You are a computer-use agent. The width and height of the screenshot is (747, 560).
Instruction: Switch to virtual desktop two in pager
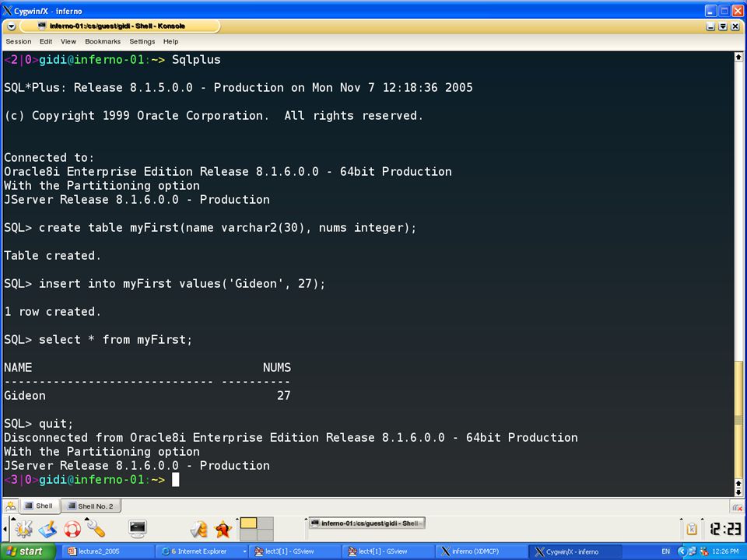point(265,523)
